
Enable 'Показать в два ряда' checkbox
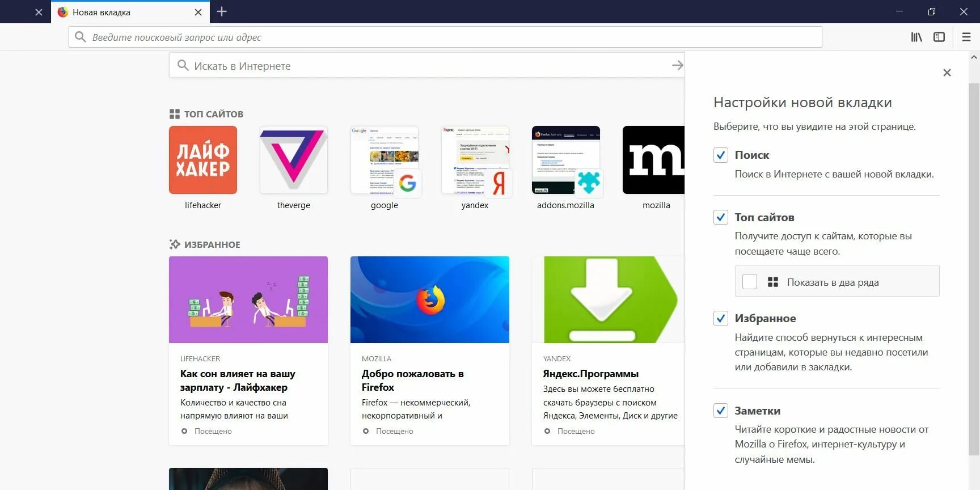[750, 282]
